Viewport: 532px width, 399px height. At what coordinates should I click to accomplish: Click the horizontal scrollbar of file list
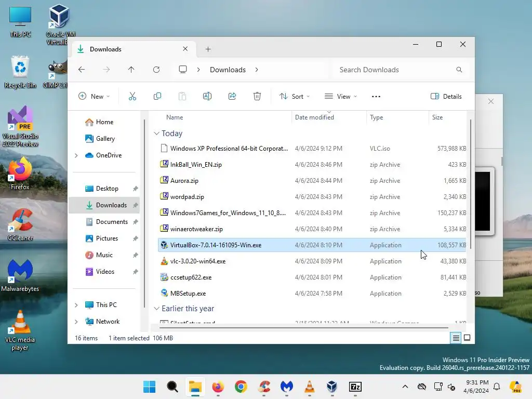click(x=303, y=328)
